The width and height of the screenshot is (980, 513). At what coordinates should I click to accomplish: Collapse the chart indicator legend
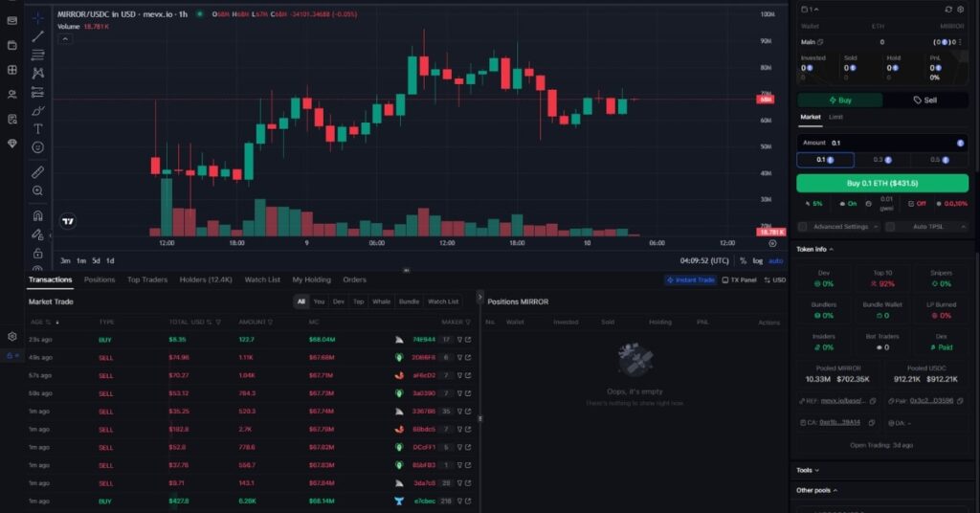coord(65,38)
